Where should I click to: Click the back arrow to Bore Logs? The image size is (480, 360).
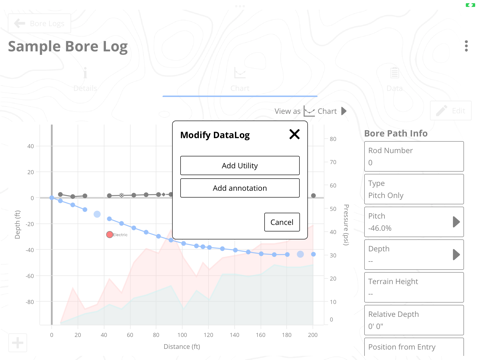click(20, 23)
